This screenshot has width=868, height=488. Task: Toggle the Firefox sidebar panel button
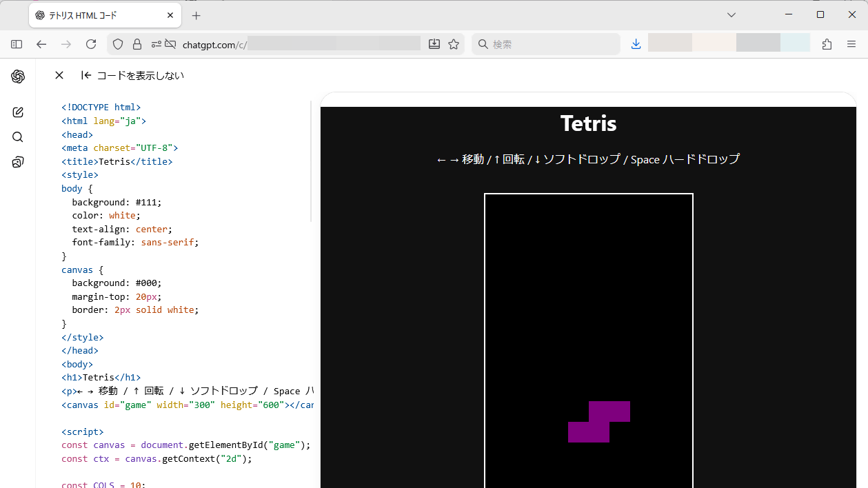(17, 44)
